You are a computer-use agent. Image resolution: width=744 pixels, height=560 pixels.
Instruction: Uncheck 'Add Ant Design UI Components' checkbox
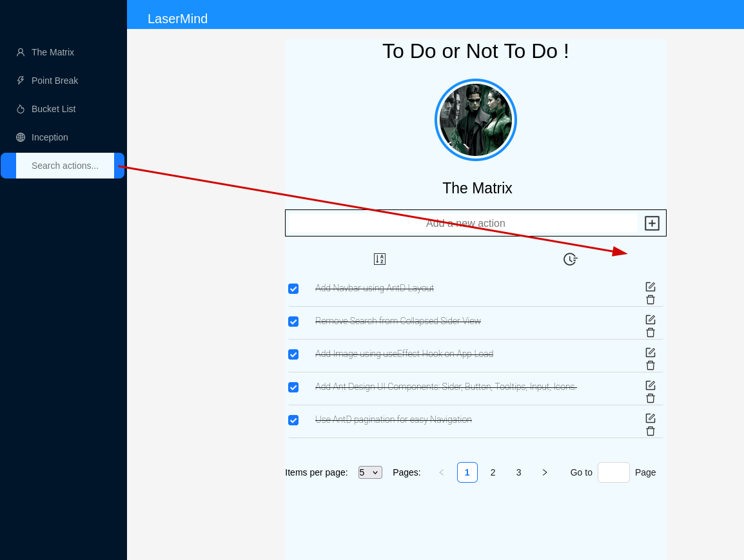[x=293, y=387]
